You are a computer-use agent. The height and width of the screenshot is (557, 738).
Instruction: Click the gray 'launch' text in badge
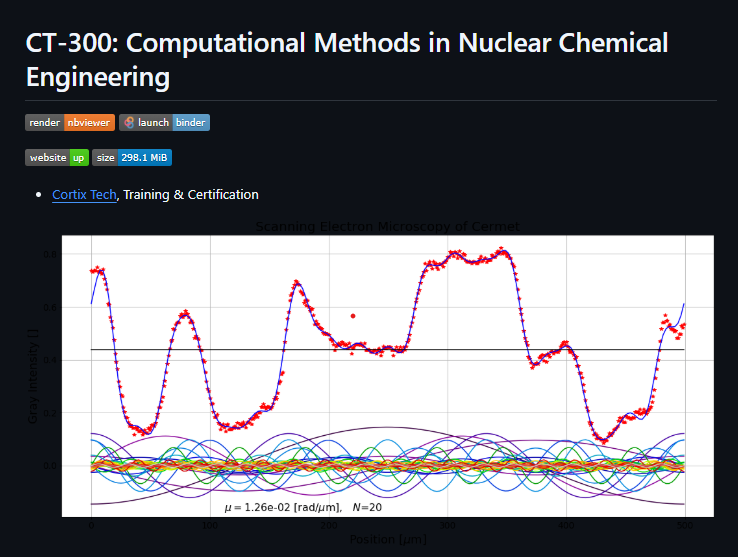coord(153,123)
